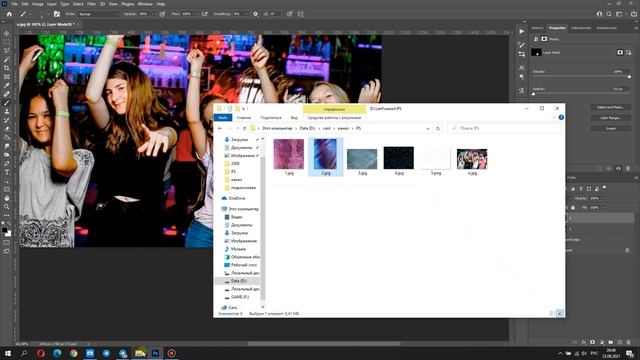The height and width of the screenshot is (360, 640).
Task: Switch to Adjustments tab in right panel
Action: click(x=581, y=28)
